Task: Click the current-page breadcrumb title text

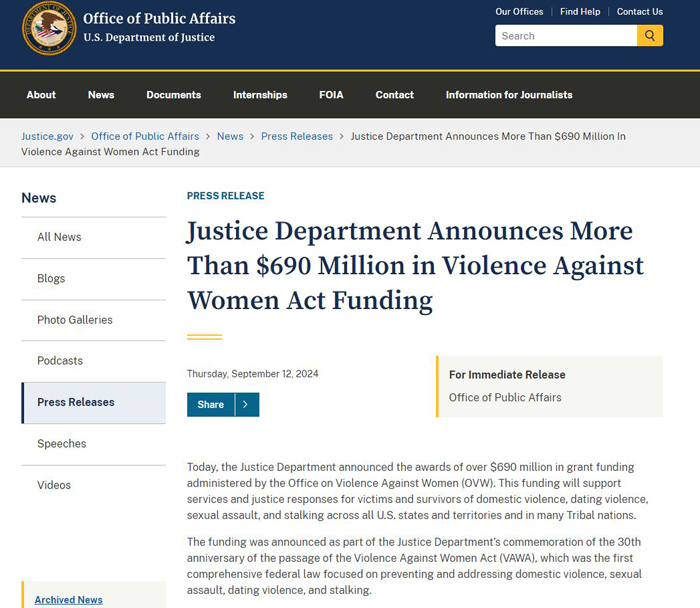Action: (323, 144)
